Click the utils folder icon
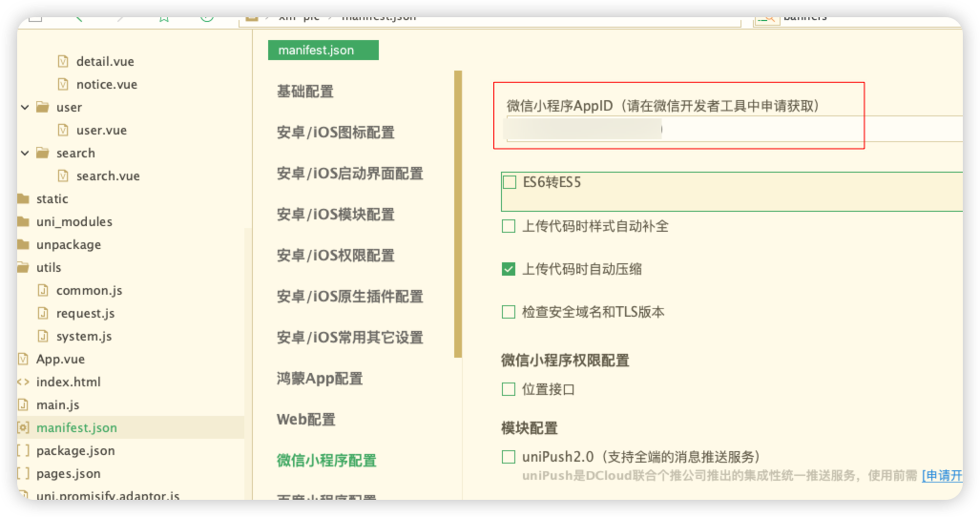 tap(23, 267)
